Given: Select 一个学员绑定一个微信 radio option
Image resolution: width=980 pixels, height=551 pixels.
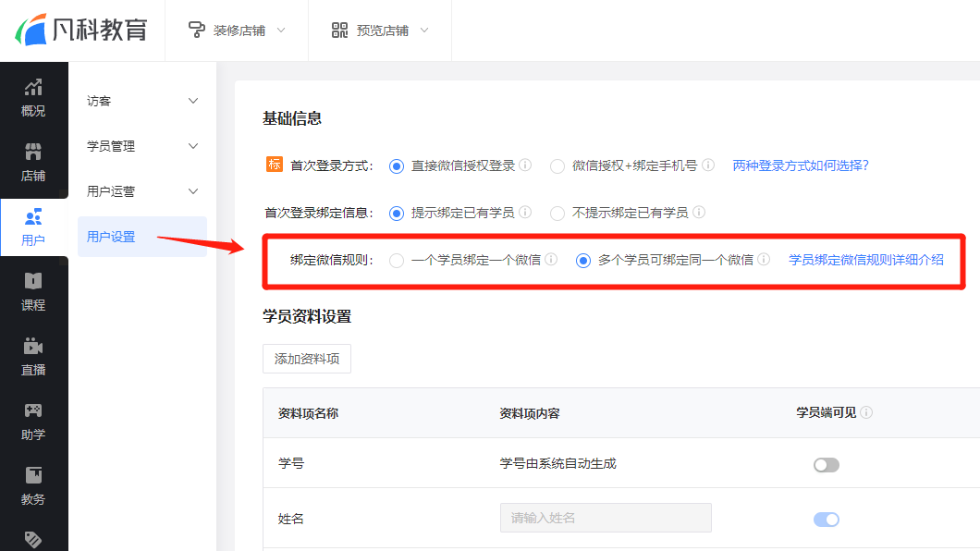Looking at the screenshot, I should (x=397, y=261).
